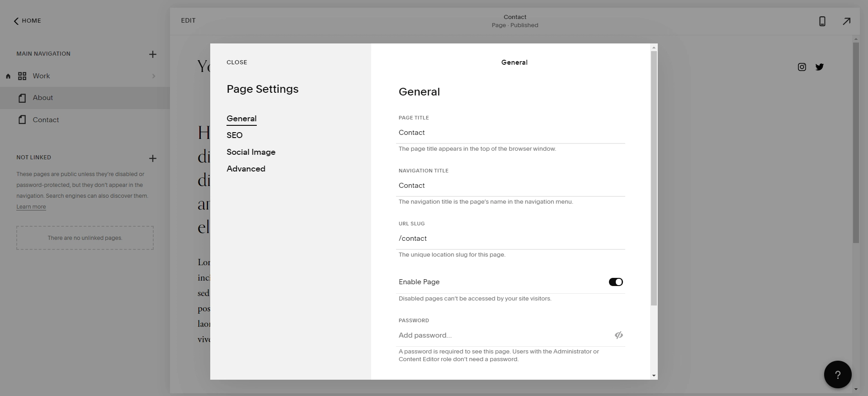Click the password visibility eye icon
Image resolution: width=868 pixels, height=396 pixels.
(619, 335)
